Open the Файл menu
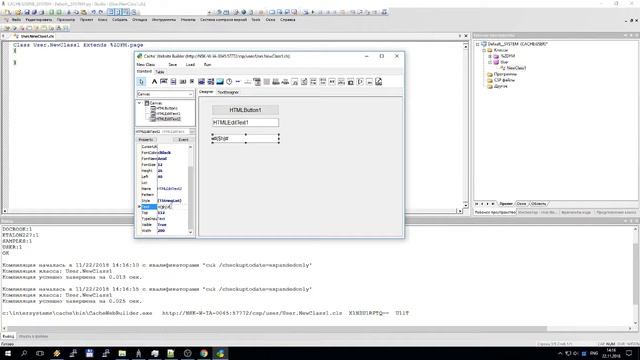 click(x=16, y=20)
